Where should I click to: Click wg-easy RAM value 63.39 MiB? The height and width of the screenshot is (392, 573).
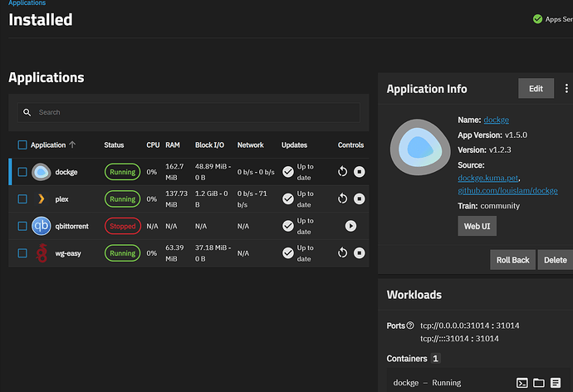tap(174, 252)
